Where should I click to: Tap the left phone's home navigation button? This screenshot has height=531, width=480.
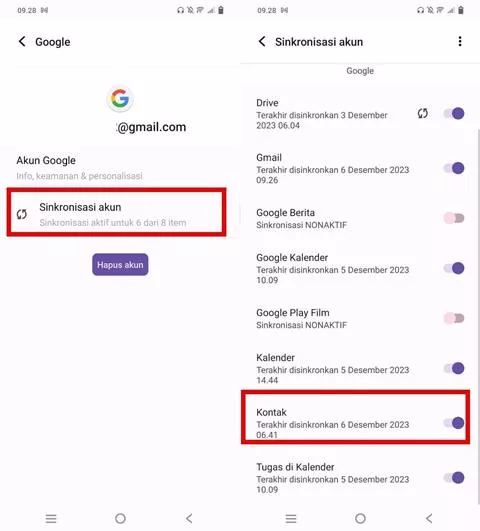pos(120,518)
